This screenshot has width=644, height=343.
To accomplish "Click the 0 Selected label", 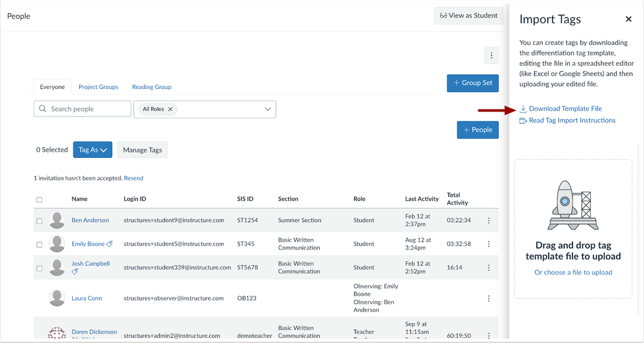I will [52, 150].
